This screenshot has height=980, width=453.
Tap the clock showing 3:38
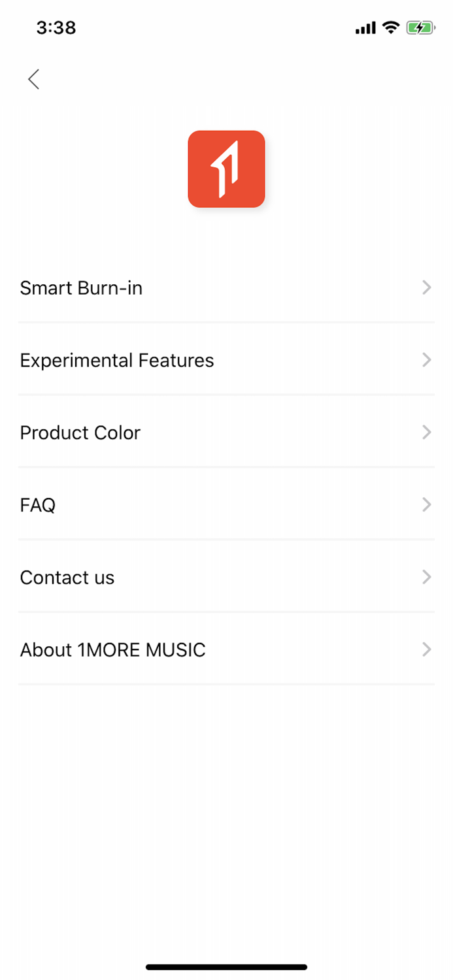point(56,27)
